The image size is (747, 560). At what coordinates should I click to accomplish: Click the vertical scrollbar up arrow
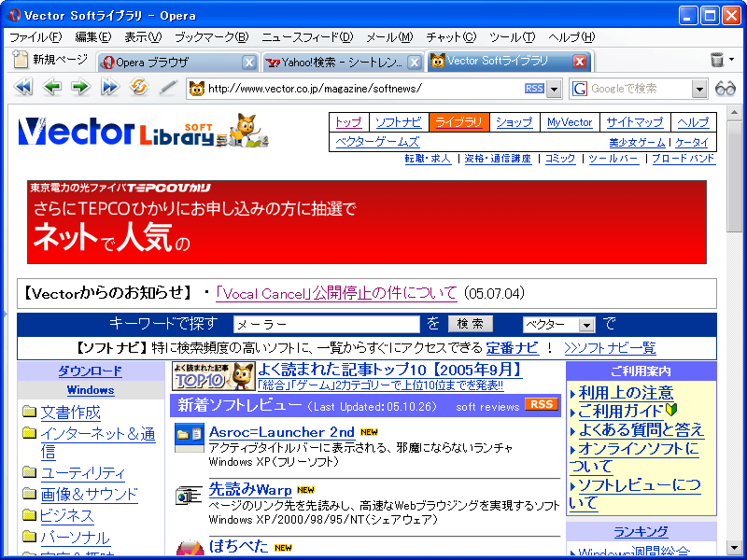click(x=734, y=112)
